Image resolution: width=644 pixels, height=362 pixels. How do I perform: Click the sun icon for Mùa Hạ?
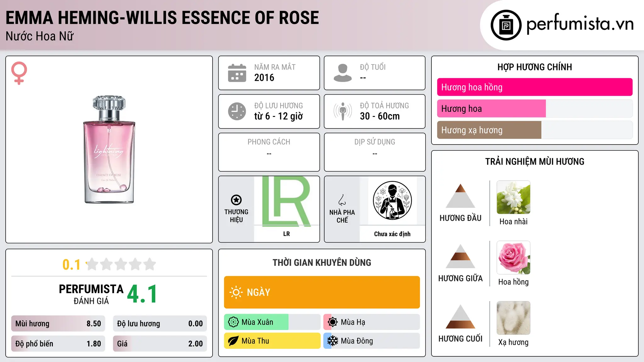pyautogui.click(x=333, y=322)
